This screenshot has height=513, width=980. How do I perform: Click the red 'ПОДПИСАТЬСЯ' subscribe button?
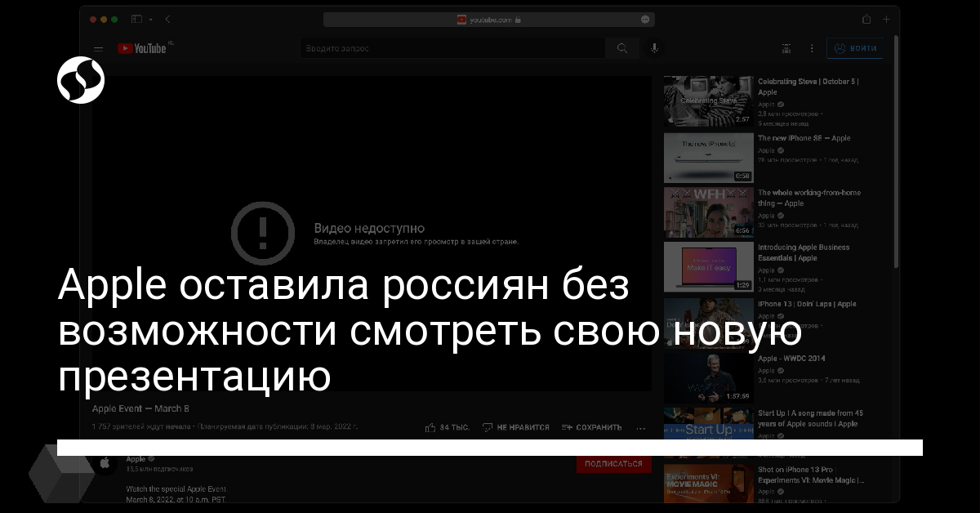point(613,464)
